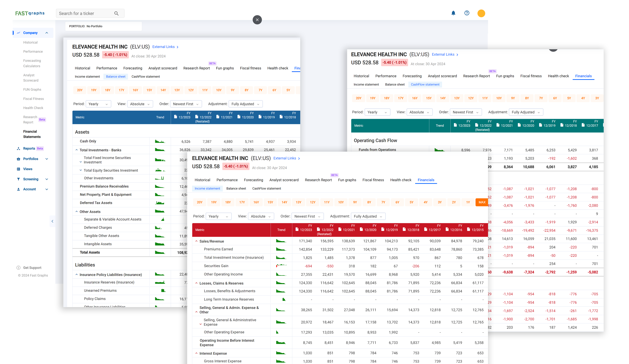Image resolution: width=629 pixels, height=364 pixels.
Task: Open CashFlow statement tab in balance sheet panel
Action: pos(146,77)
